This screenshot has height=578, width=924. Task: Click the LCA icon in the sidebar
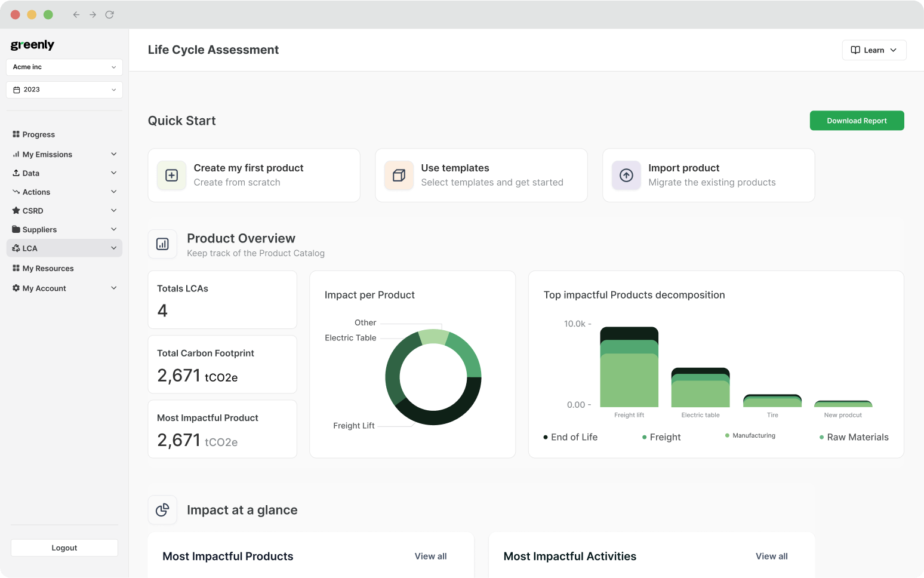point(16,248)
